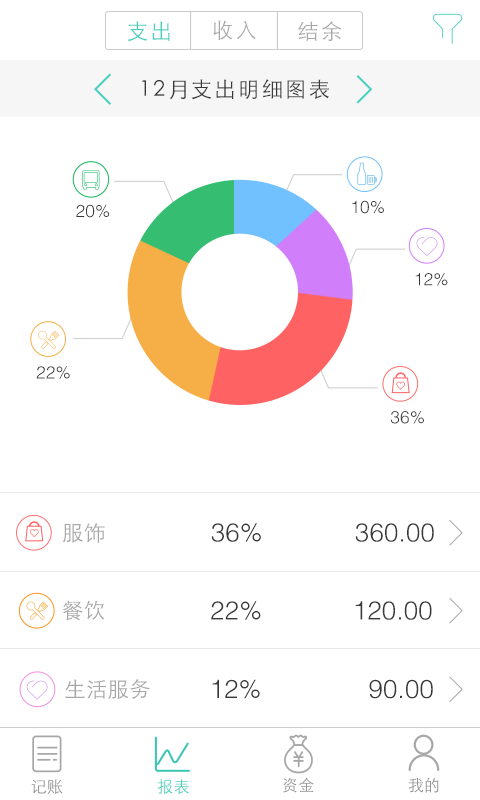The image size is (480, 800).
Task: Go to previous month with left arrow
Action: 103,89
